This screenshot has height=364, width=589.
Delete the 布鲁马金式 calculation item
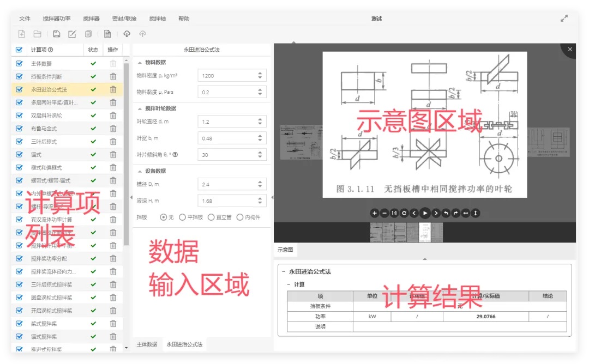[113, 129]
